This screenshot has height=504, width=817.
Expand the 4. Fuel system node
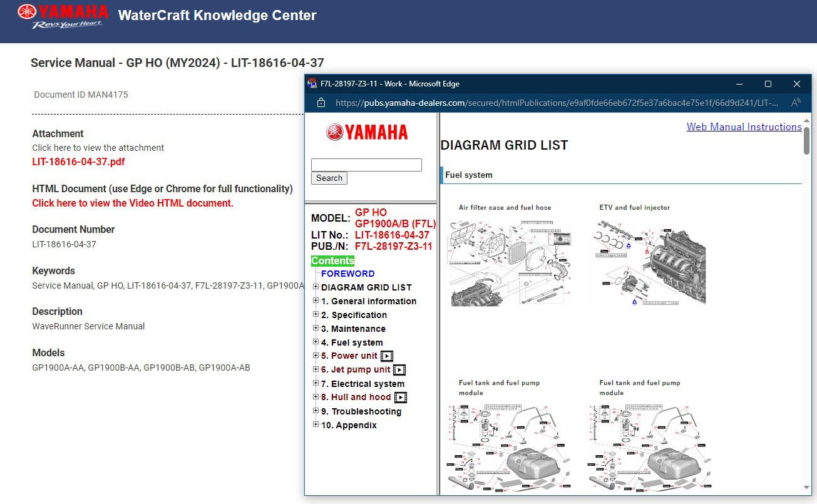point(316,342)
